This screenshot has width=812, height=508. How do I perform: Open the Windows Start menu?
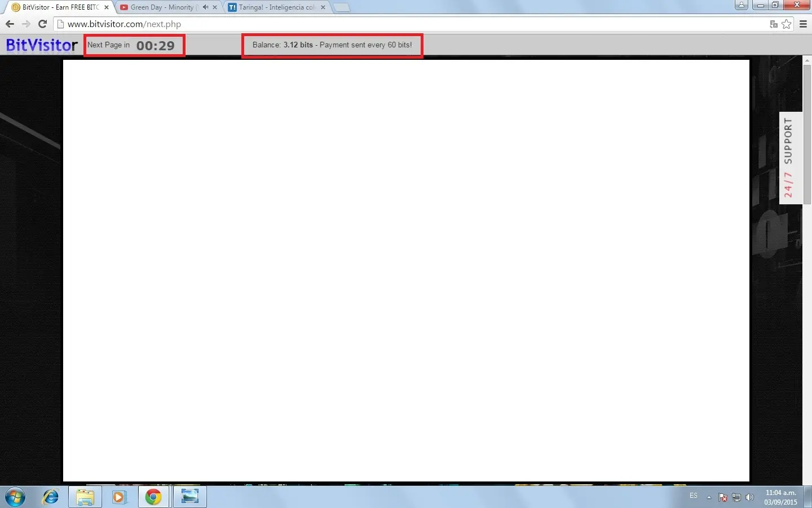point(15,497)
